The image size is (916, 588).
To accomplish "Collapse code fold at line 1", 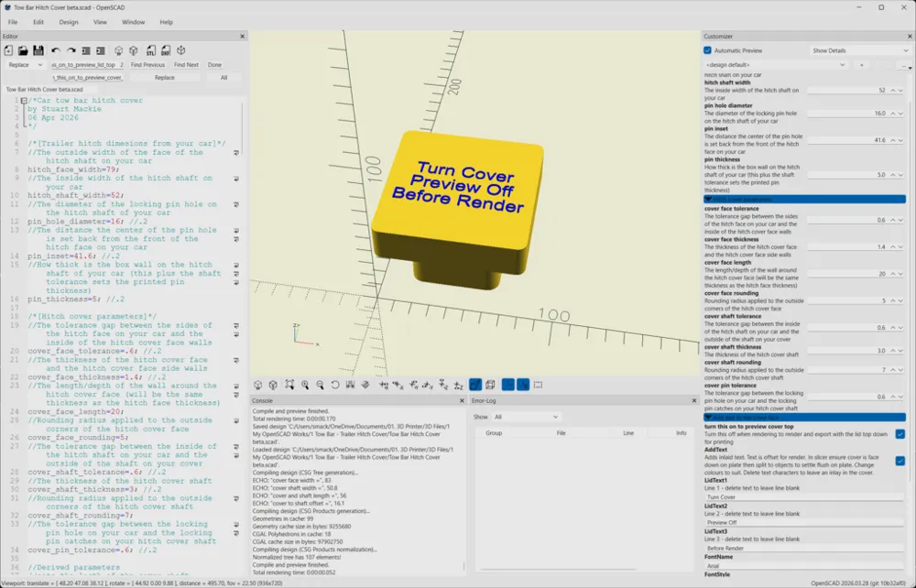I will tap(24, 101).
